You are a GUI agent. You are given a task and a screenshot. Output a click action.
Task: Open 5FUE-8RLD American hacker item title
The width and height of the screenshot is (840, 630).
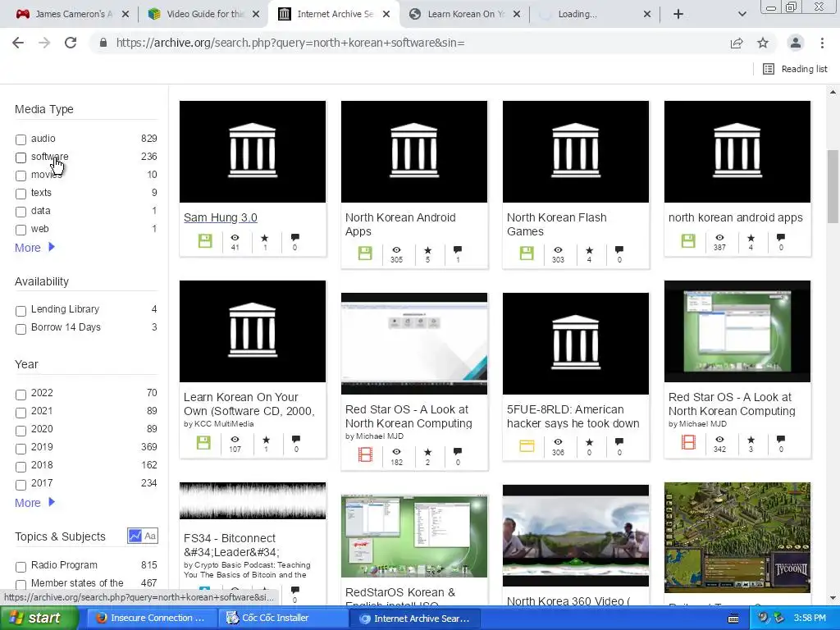(x=573, y=416)
